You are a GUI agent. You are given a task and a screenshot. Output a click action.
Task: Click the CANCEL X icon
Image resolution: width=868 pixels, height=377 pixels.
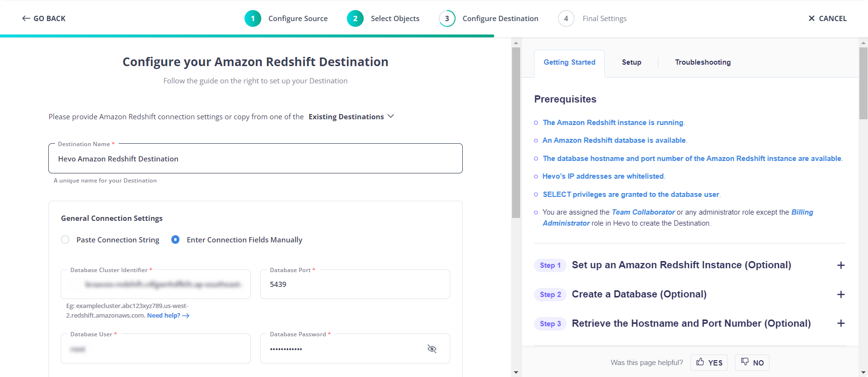(x=812, y=18)
